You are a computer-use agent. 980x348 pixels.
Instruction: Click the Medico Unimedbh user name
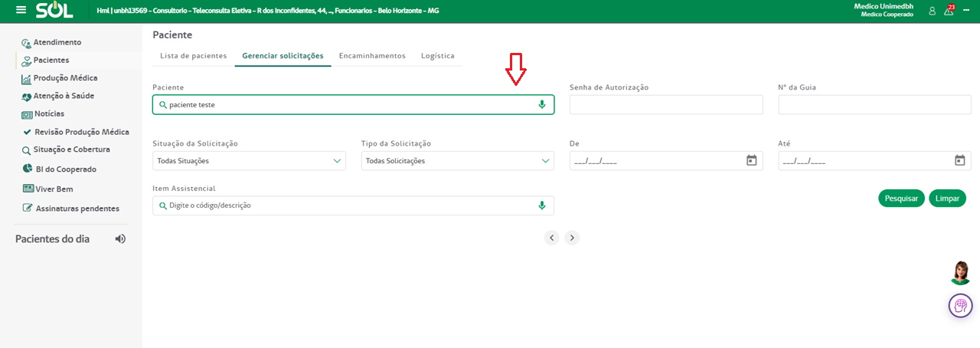click(x=884, y=6)
